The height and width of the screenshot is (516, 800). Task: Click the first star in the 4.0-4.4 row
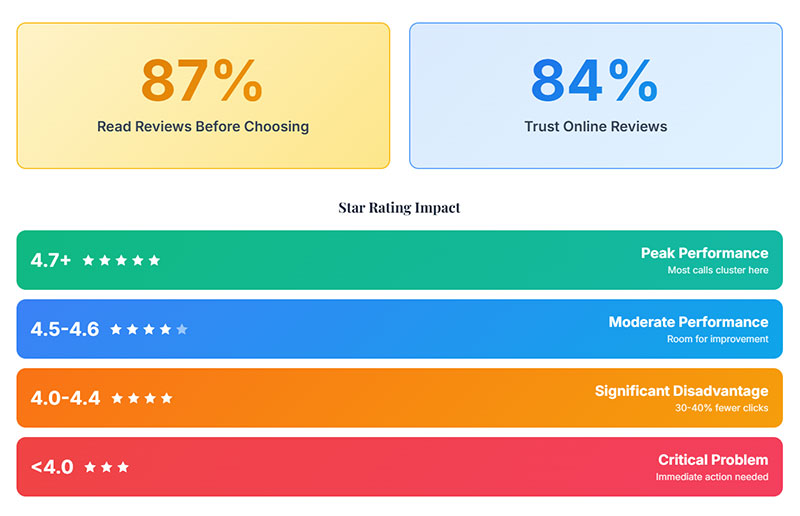point(117,398)
